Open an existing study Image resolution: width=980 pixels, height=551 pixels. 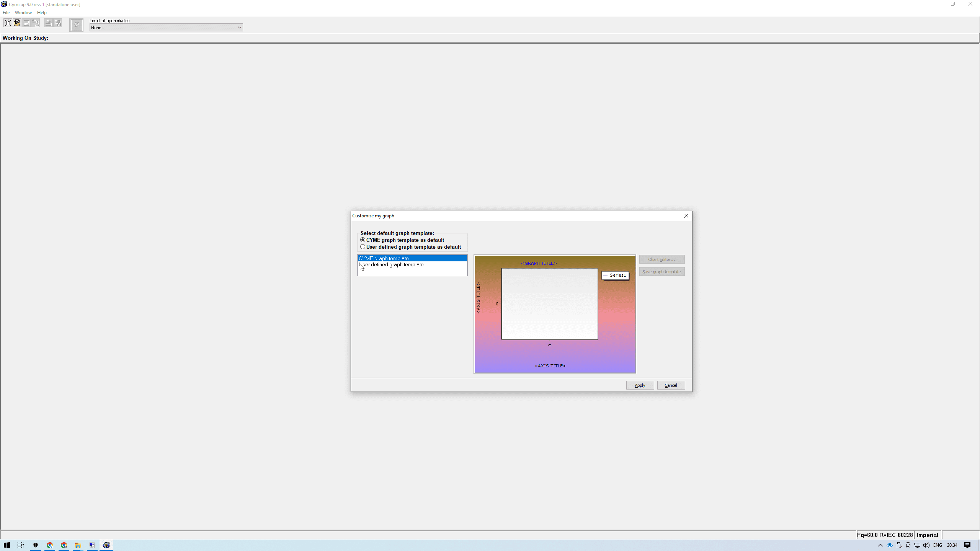[x=17, y=23]
